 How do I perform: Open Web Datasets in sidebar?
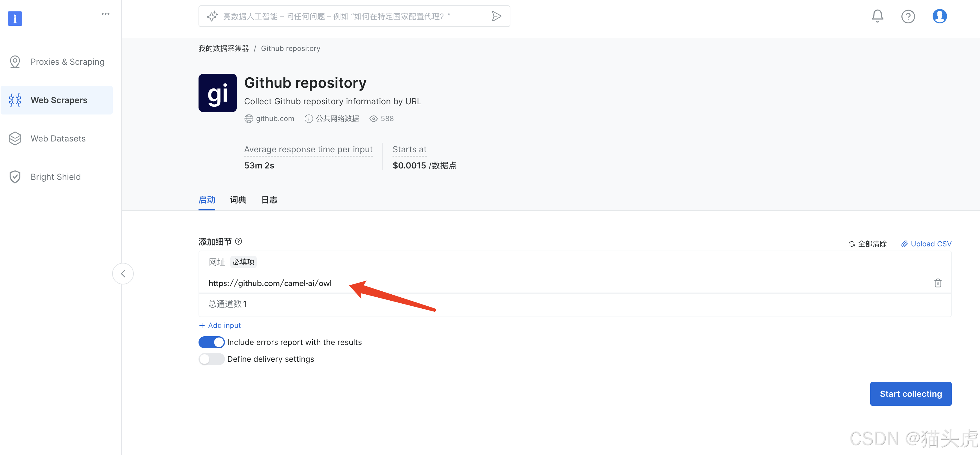click(57, 138)
